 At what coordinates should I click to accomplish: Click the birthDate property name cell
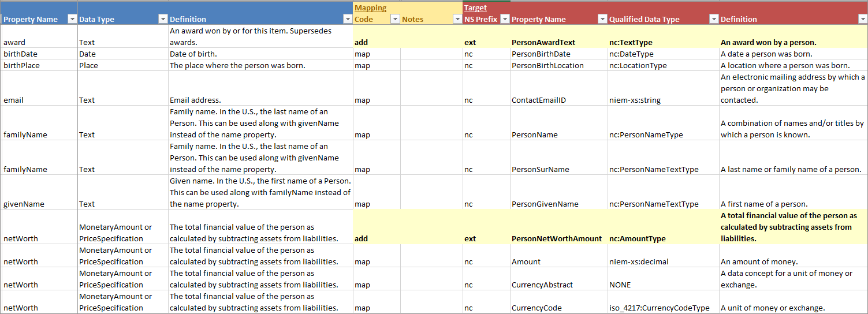coord(39,54)
